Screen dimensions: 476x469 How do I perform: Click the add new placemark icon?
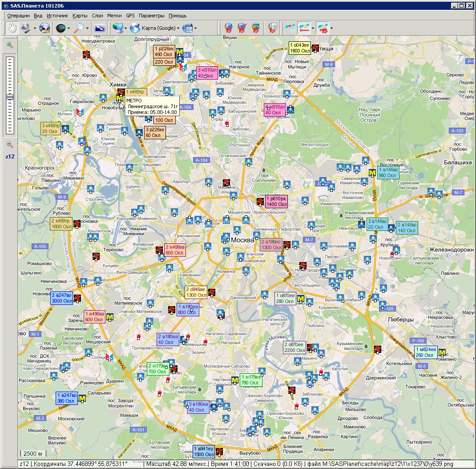click(x=228, y=28)
